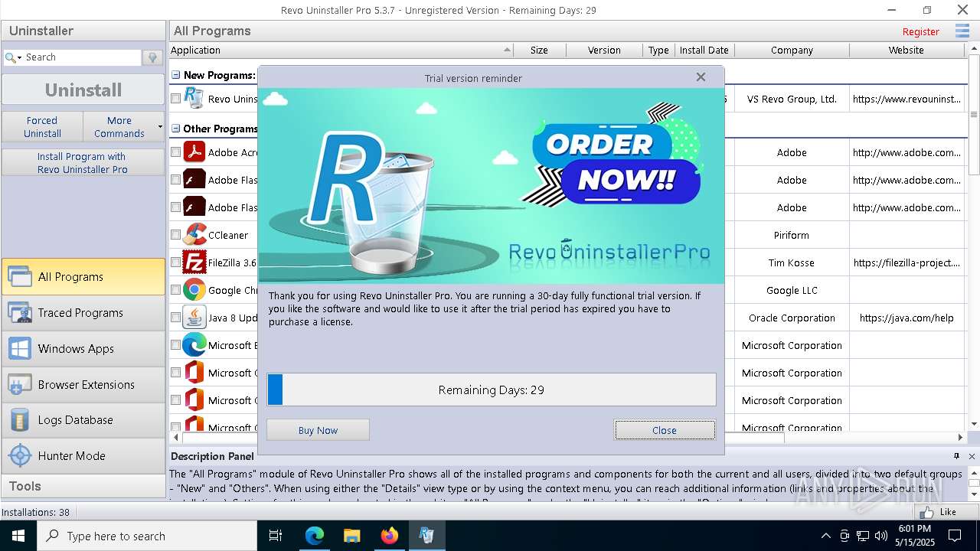The image size is (980, 551).
Task: Click the Revo Uninstaller taskbar icon
Action: pos(426,536)
